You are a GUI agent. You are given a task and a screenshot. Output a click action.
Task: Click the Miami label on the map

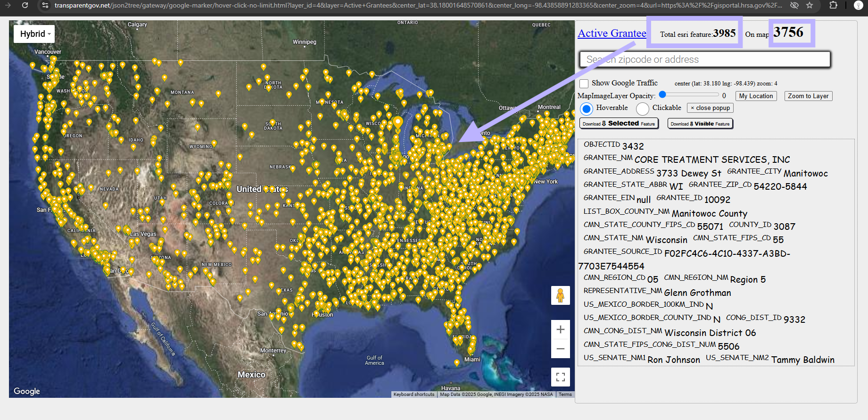(x=472, y=360)
